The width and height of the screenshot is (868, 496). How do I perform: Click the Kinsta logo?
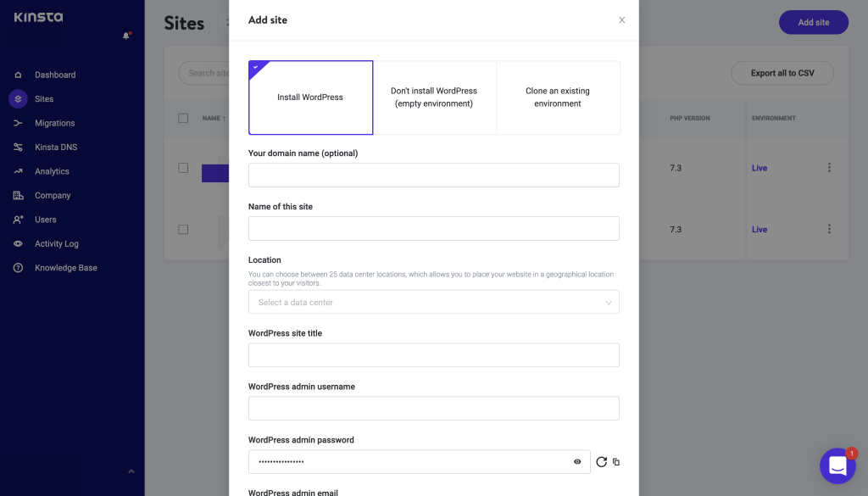38,17
